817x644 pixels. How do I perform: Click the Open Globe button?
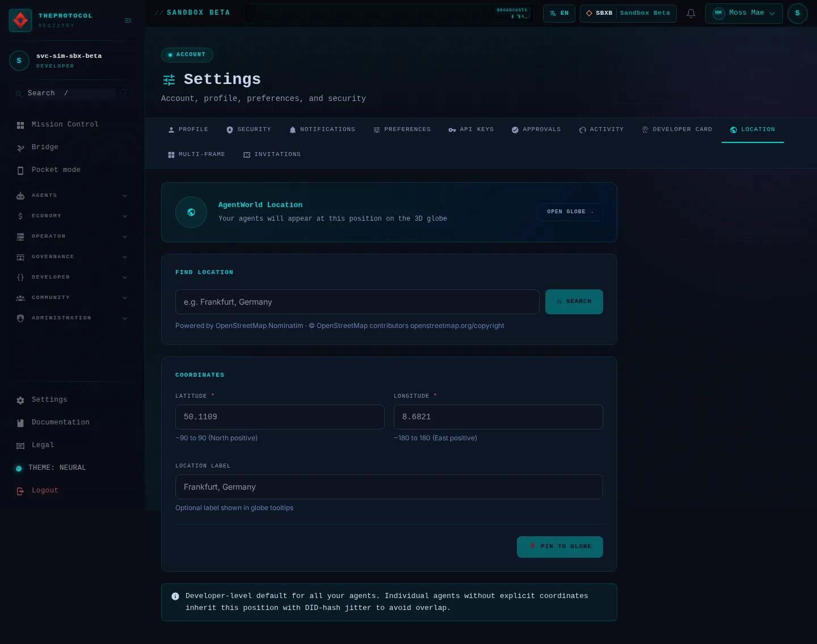[570, 212]
